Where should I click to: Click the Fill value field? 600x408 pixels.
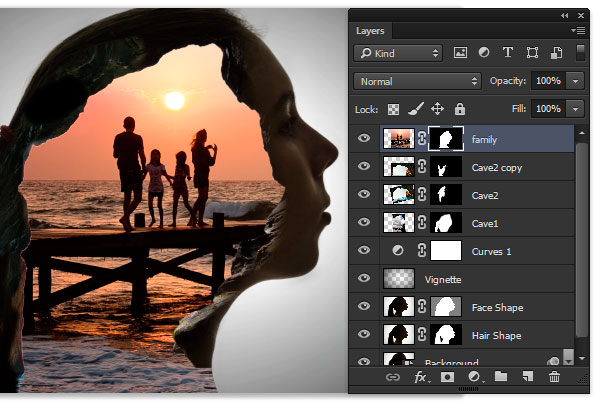548,109
